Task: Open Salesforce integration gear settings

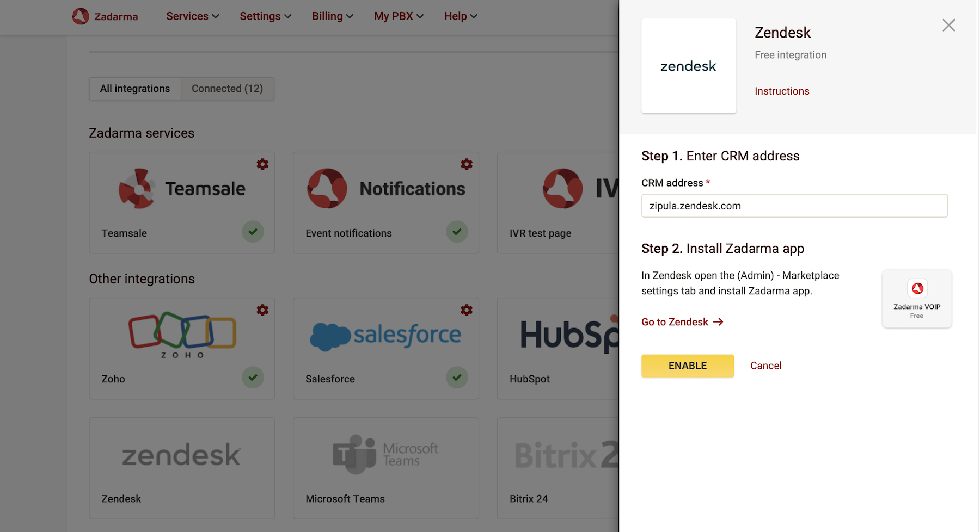Action: [x=467, y=310]
